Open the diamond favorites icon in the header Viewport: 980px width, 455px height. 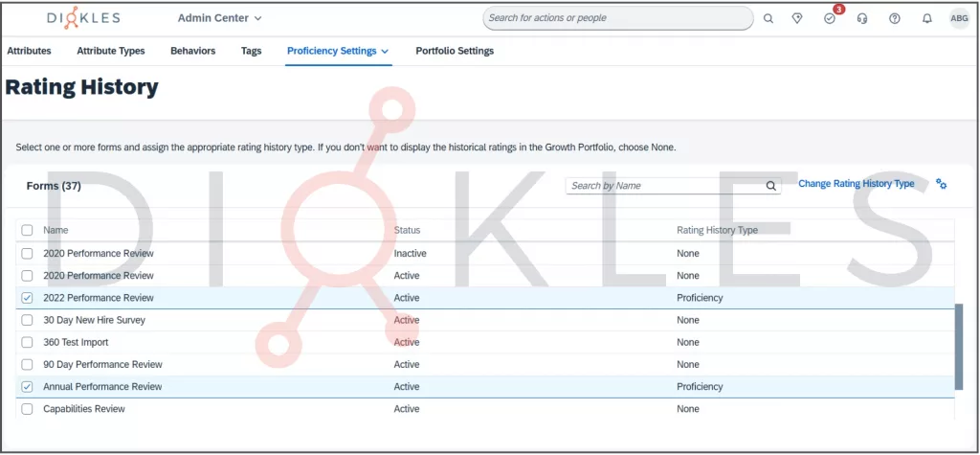click(797, 18)
